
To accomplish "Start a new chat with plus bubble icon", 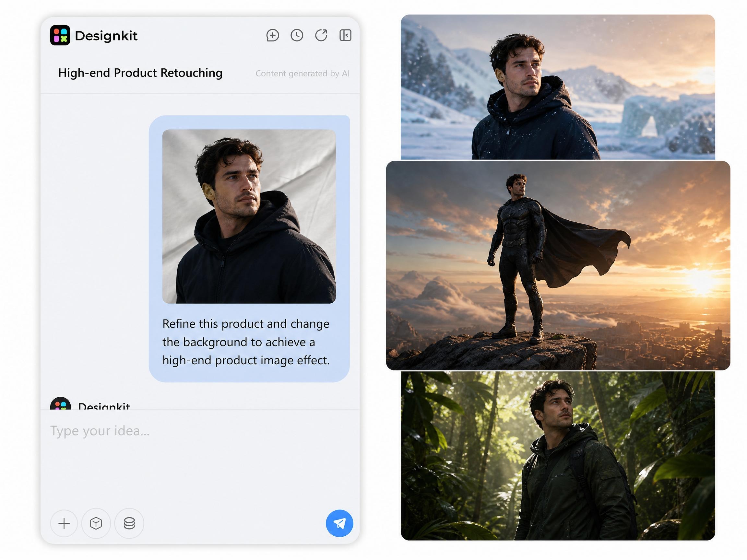I will coord(273,35).
